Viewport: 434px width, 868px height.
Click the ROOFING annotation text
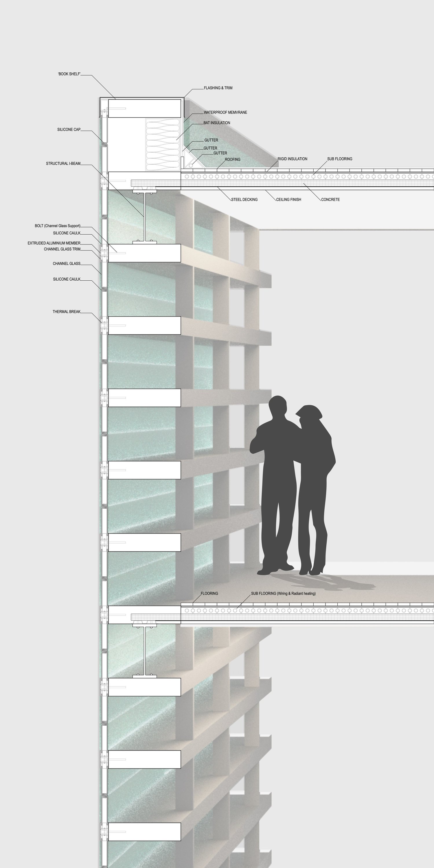point(233,159)
